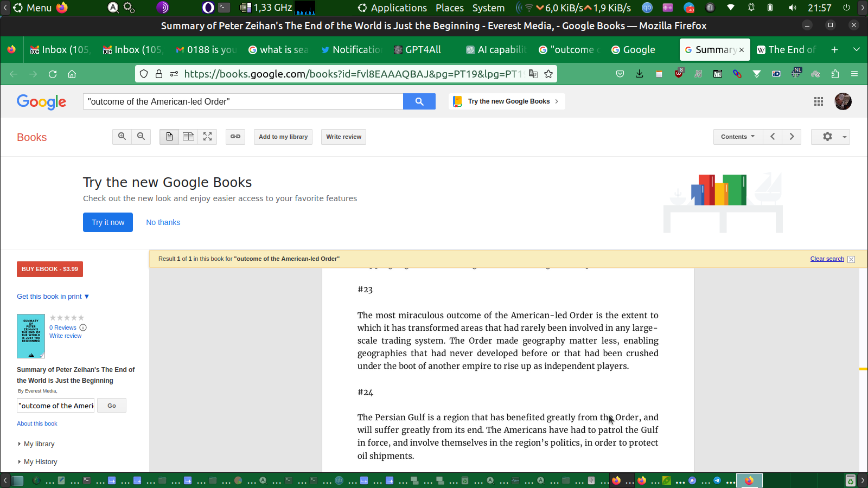
Task: Zoom out of the book page
Action: click(x=141, y=137)
